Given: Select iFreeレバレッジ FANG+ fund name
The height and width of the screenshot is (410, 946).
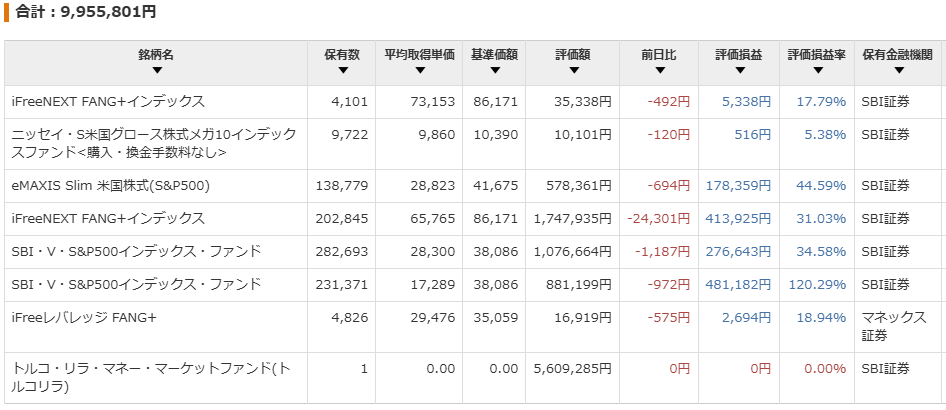Looking at the screenshot, I should pos(84,317).
